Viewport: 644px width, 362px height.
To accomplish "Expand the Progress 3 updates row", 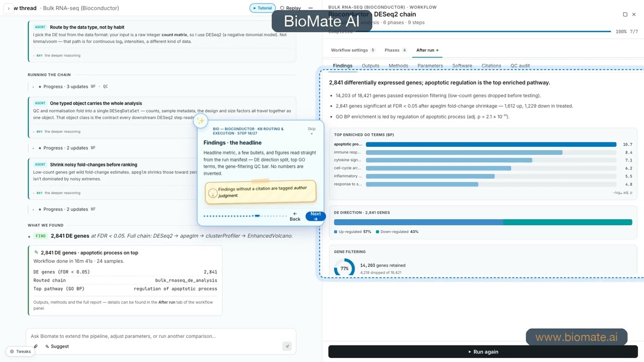I will pyautogui.click(x=69, y=86).
